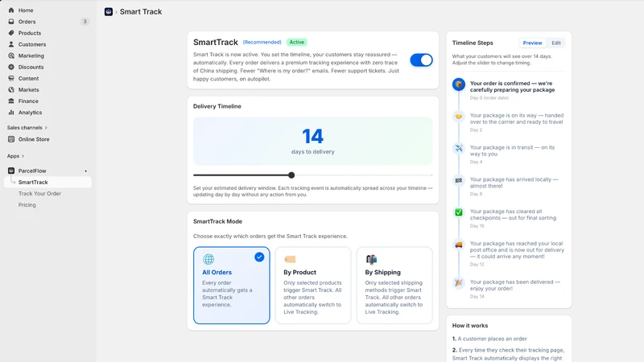Switch to the Preview tab in Timeline Steps
Image resolution: width=644 pixels, height=362 pixels.
[532, 43]
